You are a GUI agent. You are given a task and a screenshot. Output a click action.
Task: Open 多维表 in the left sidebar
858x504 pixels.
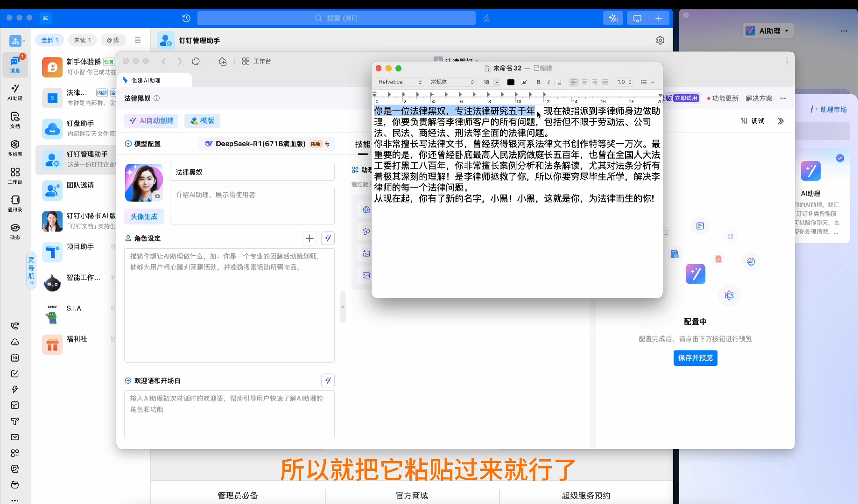15,147
